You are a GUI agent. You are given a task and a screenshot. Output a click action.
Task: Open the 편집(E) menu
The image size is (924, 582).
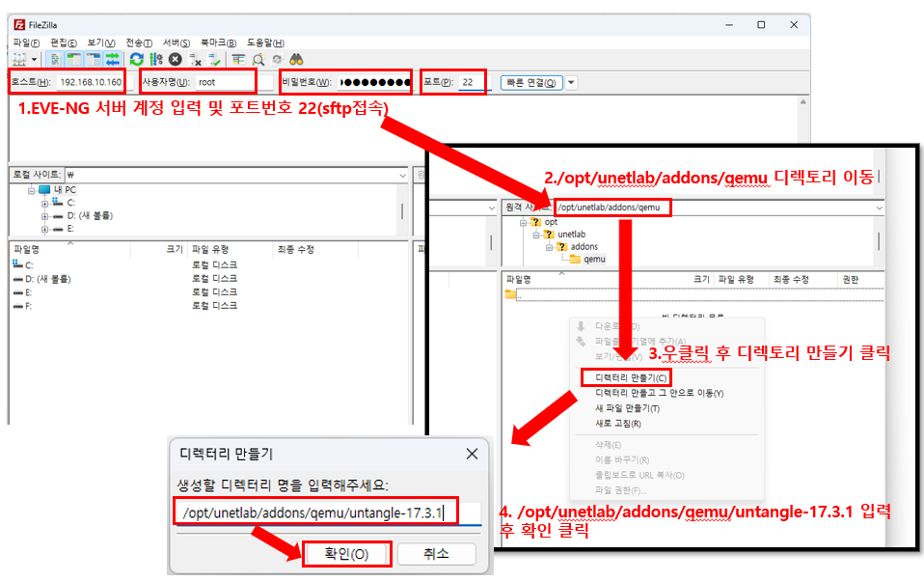[64, 43]
